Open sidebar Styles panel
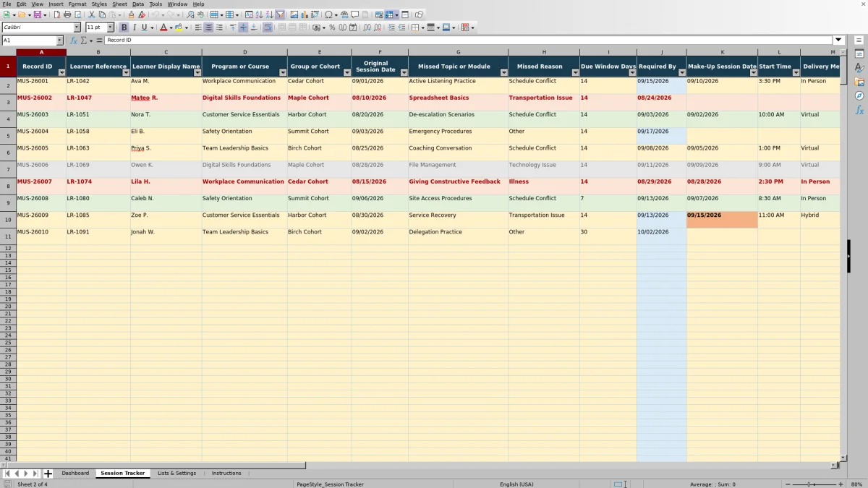Screen dimensions: 868x488 (859, 68)
